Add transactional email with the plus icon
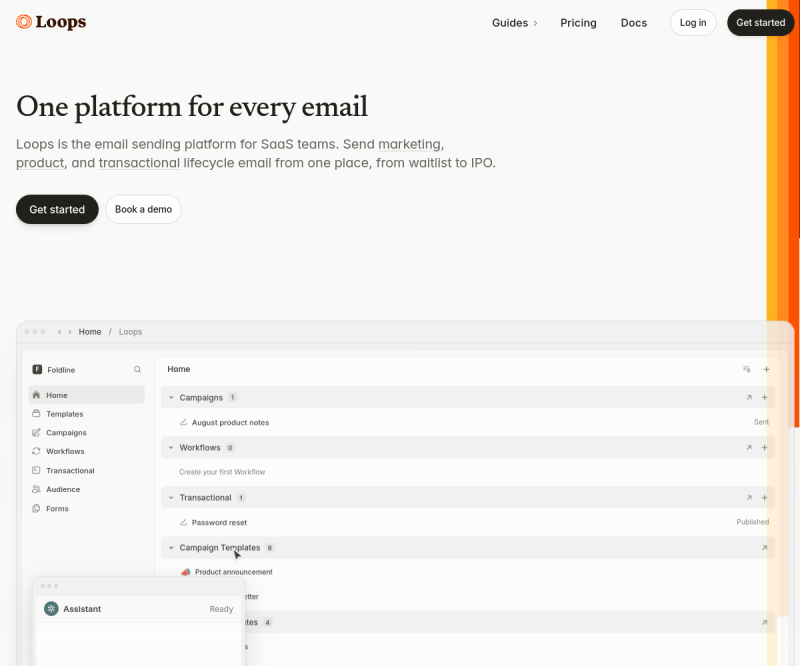 click(764, 498)
